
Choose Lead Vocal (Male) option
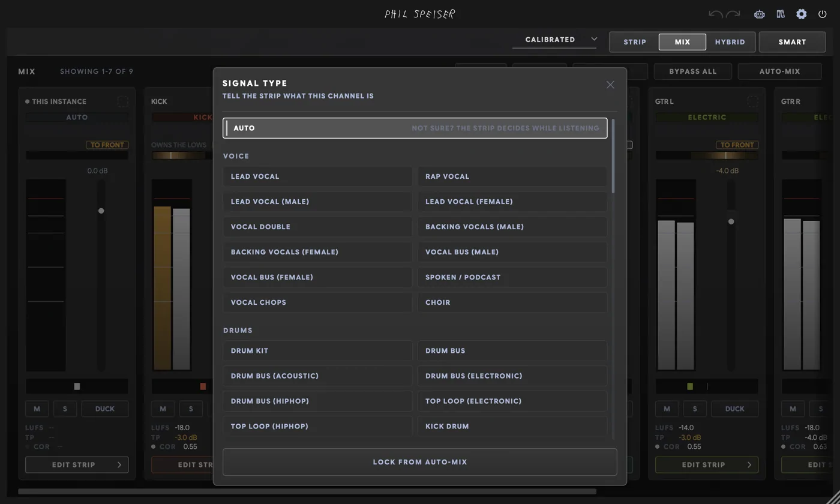[x=317, y=202]
